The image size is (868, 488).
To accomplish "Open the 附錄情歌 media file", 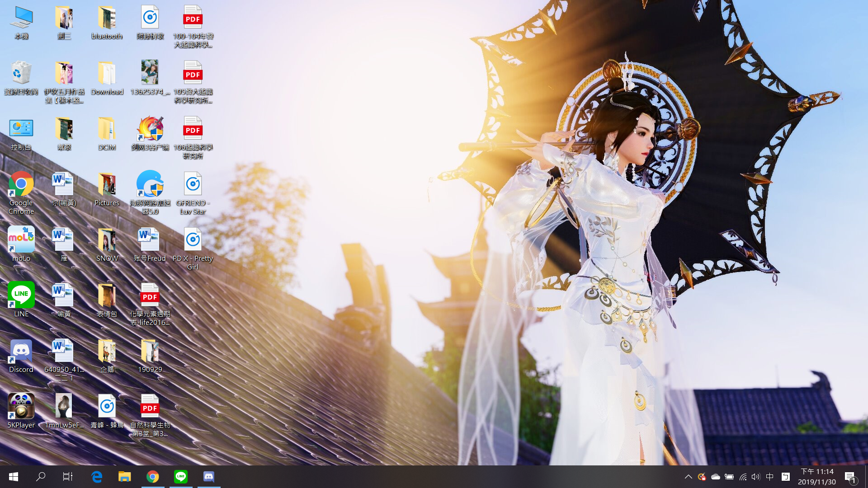I will click(150, 23).
